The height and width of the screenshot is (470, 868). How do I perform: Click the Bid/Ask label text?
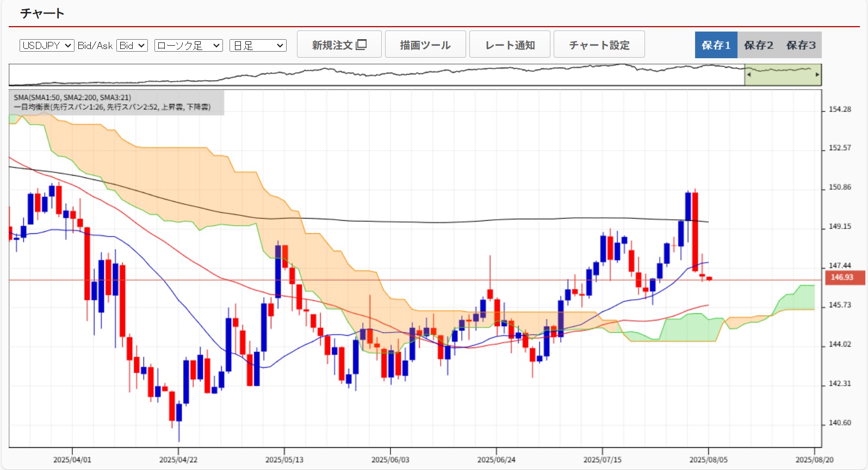pyautogui.click(x=95, y=46)
